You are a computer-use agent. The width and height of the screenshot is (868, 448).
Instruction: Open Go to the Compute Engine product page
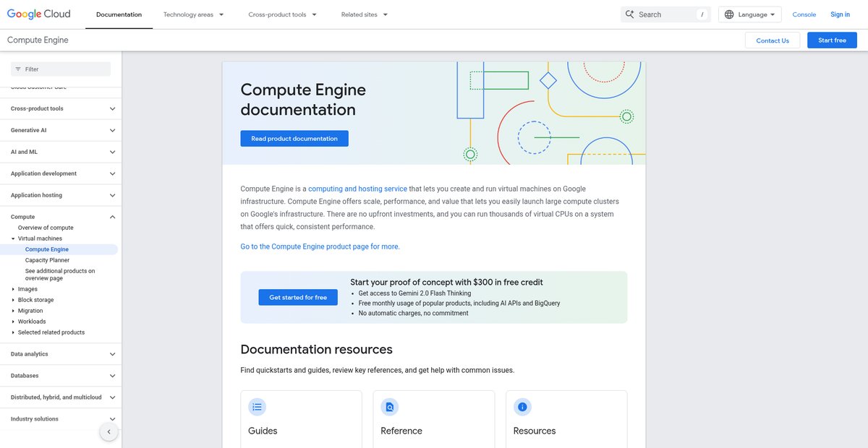[320, 246]
